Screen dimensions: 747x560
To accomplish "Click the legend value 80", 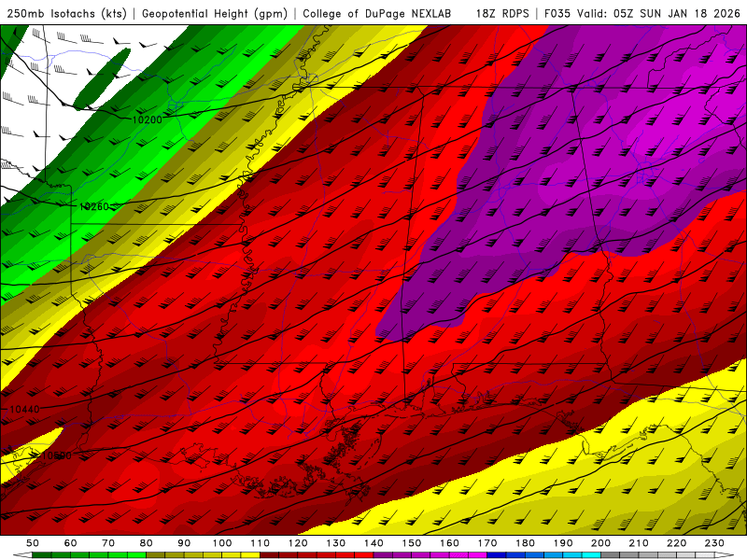I will click(x=147, y=543).
